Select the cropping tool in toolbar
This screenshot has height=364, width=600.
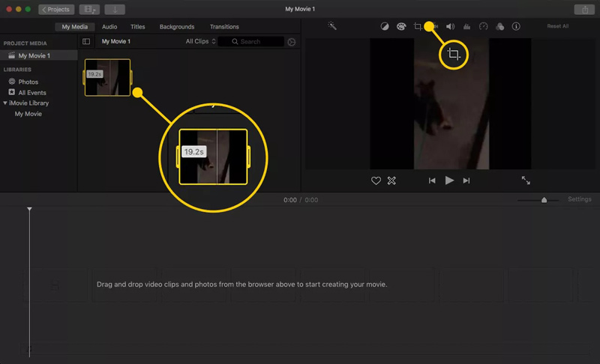point(418,26)
